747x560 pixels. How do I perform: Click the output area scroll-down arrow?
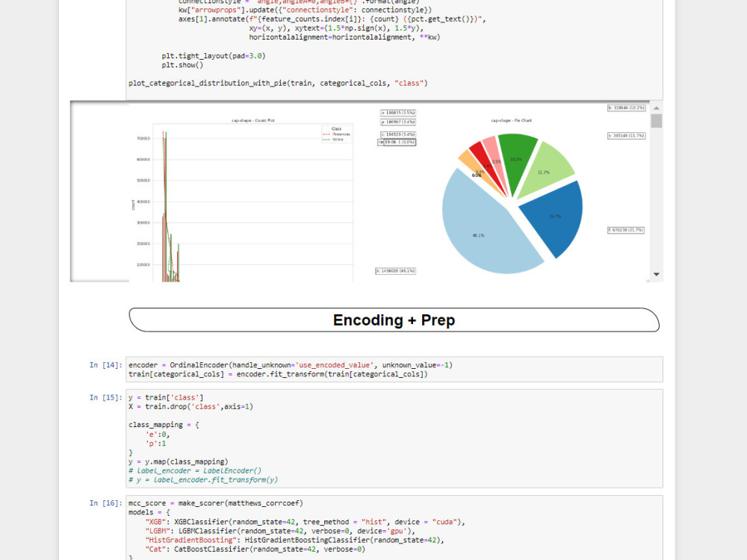click(x=656, y=274)
